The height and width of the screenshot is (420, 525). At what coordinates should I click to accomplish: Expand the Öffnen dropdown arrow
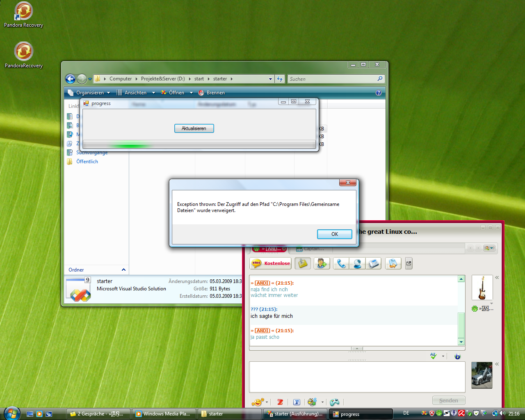pyautogui.click(x=191, y=93)
